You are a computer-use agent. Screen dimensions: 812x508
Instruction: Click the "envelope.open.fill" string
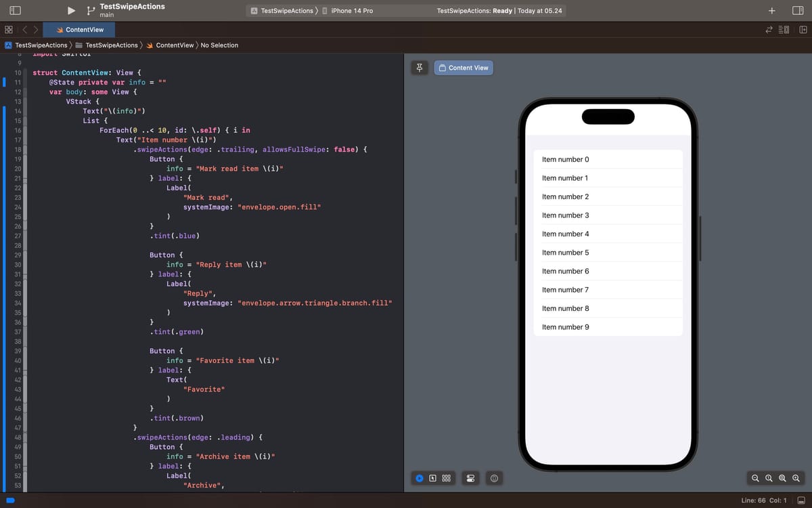pyautogui.click(x=279, y=207)
